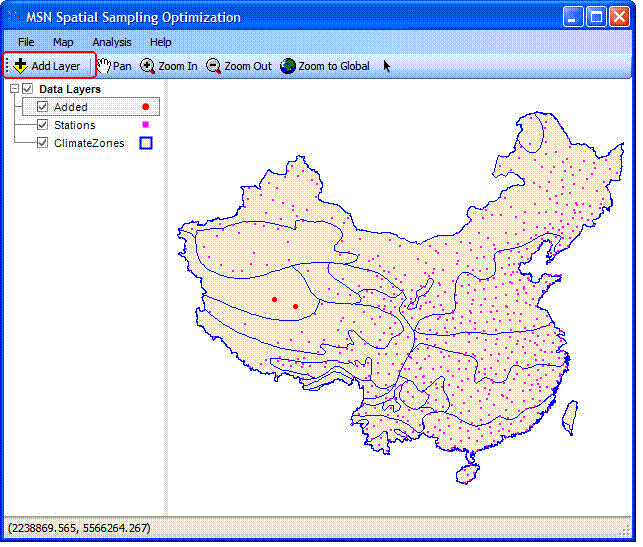Click the Add Layer plus icon
This screenshot has width=643, height=547.
coord(20,66)
